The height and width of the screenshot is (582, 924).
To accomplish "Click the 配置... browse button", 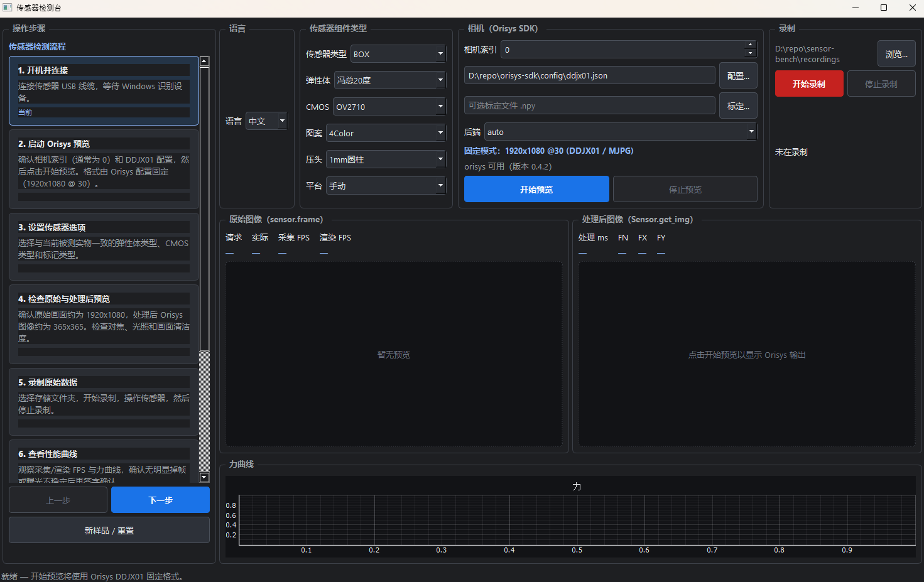I will [738, 75].
